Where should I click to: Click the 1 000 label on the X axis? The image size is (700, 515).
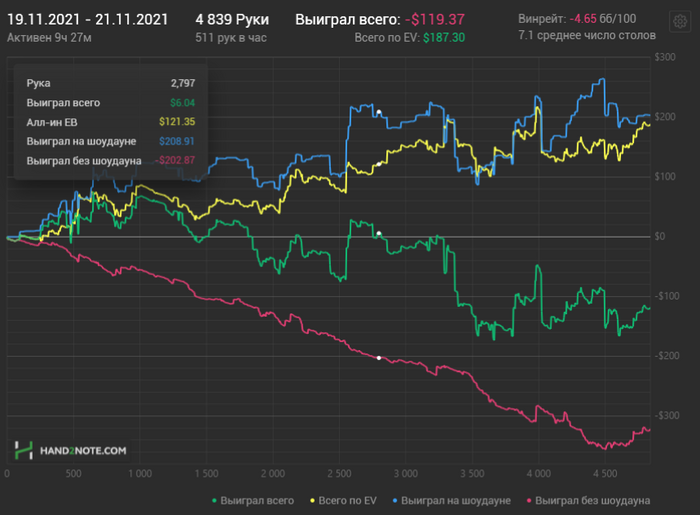pyautogui.click(x=140, y=473)
